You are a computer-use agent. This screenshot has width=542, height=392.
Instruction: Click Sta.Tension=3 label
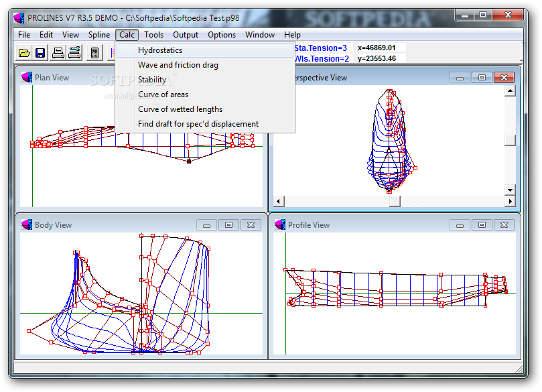(320, 48)
